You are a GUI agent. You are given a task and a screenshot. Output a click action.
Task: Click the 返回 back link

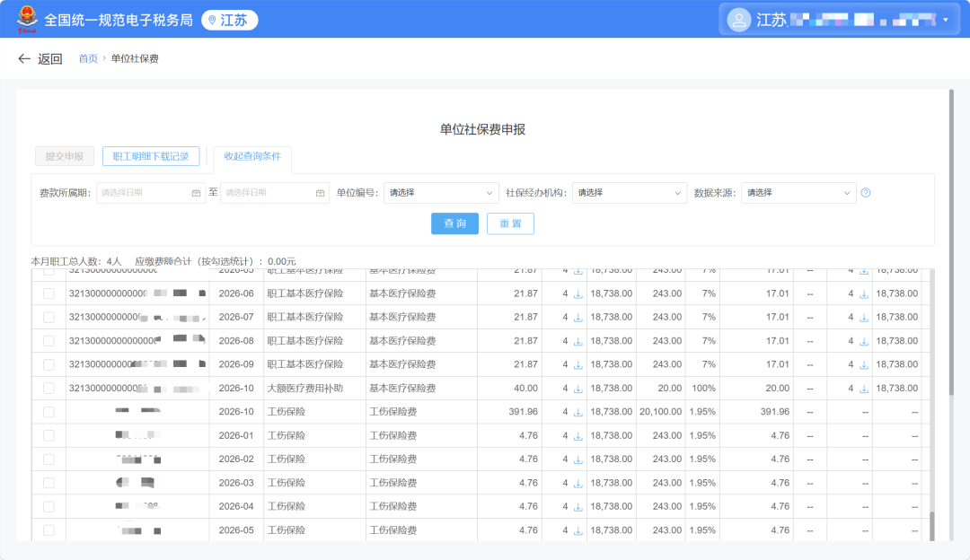49,58
